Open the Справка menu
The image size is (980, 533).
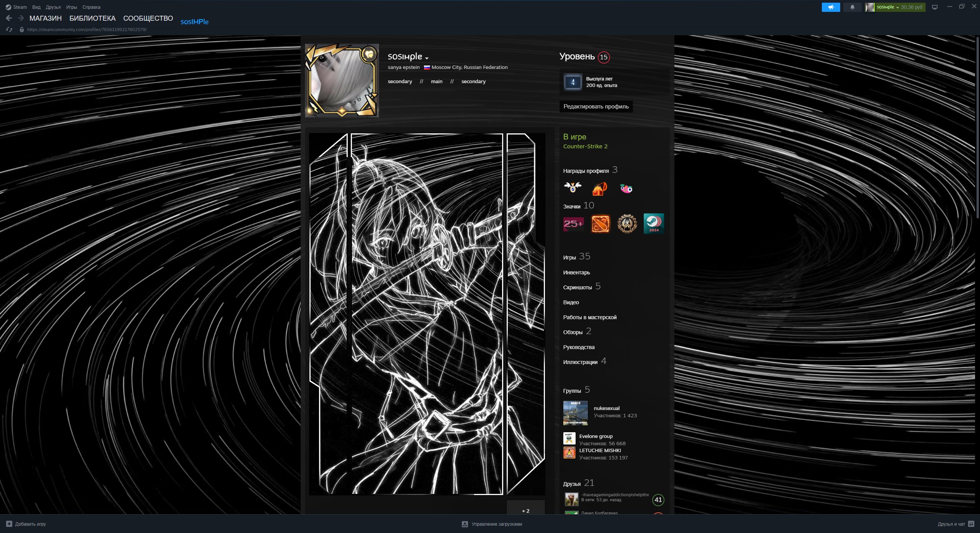92,7
